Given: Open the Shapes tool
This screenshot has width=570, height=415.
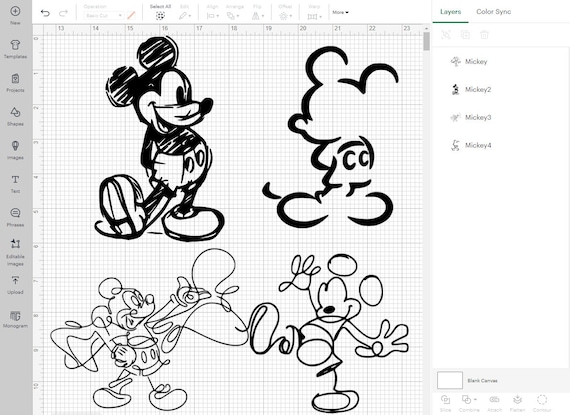Looking at the screenshot, I should coord(15,116).
